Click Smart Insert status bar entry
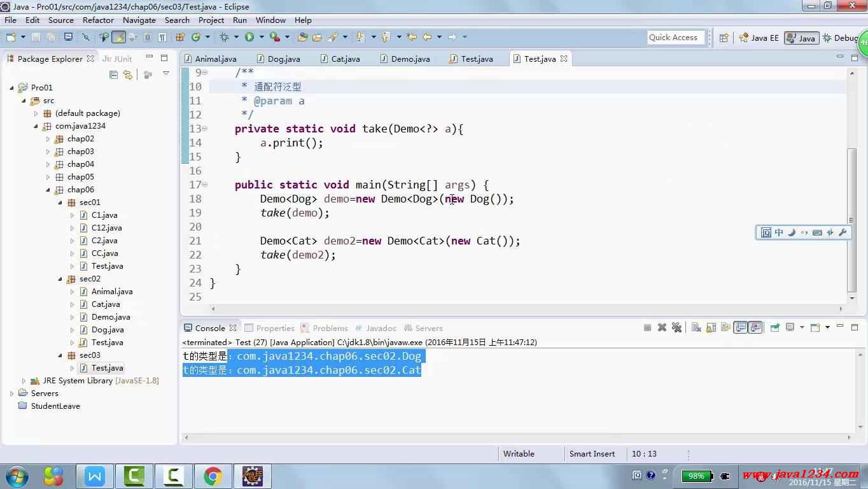Screen dimensions: 868x489 coord(592,454)
